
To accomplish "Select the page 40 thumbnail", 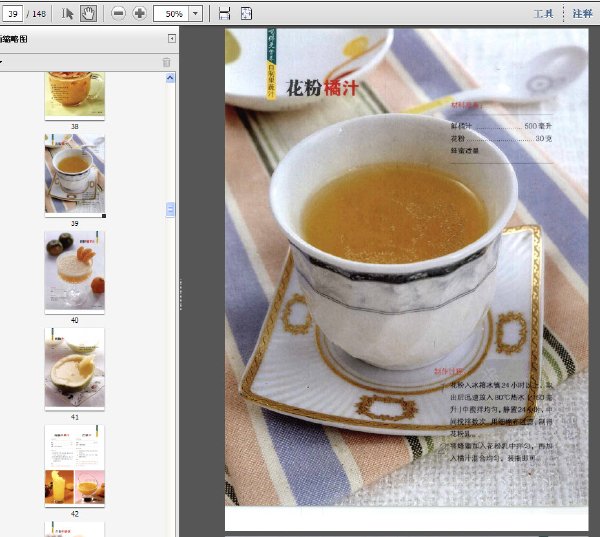I will pyautogui.click(x=75, y=272).
